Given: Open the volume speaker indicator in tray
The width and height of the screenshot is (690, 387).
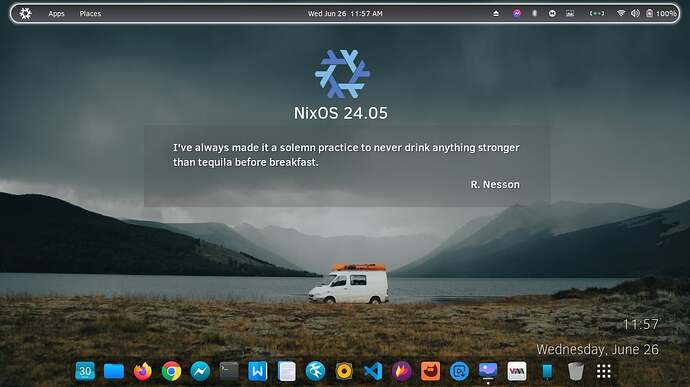Looking at the screenshot, I should pos(635,14).
